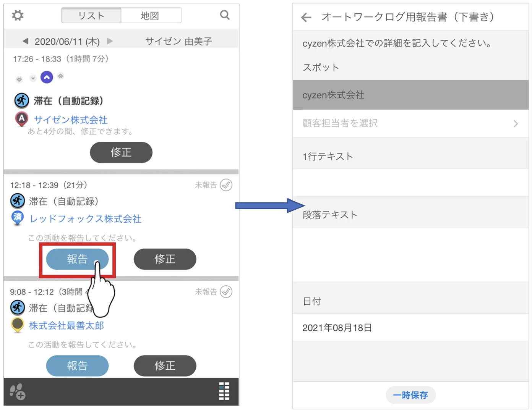Click blue 済 pin icon
Viewport: 532px width, 414px height.
pos(18,218)
